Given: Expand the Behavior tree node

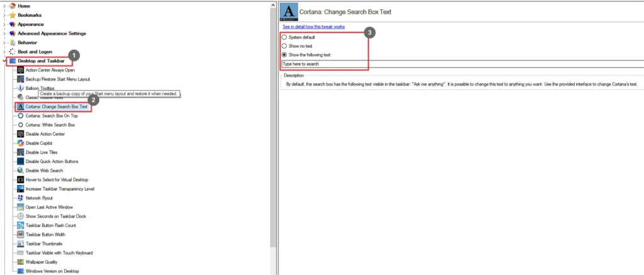Looking at the screenshot, I should 4,42.
